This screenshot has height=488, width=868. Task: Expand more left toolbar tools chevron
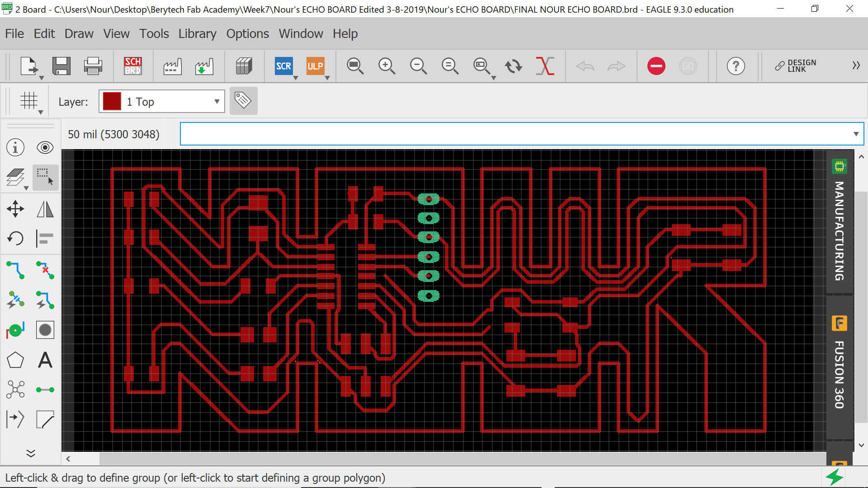pos(31,453)
